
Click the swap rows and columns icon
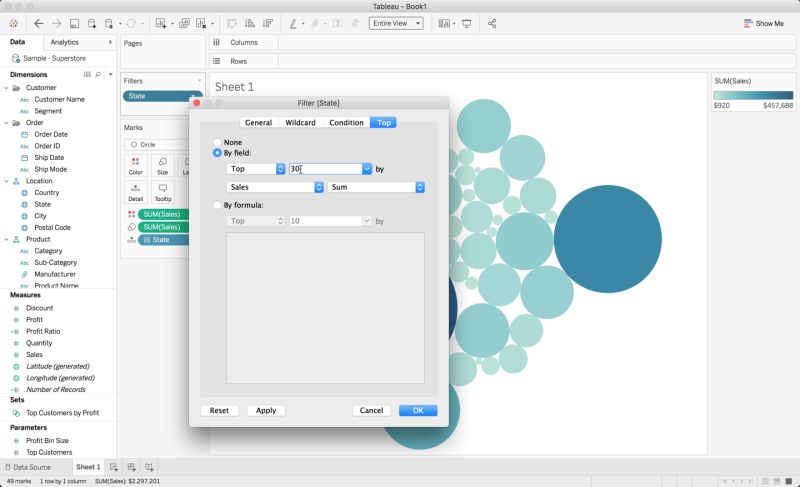pyautogui.click(x=232, y=23)
